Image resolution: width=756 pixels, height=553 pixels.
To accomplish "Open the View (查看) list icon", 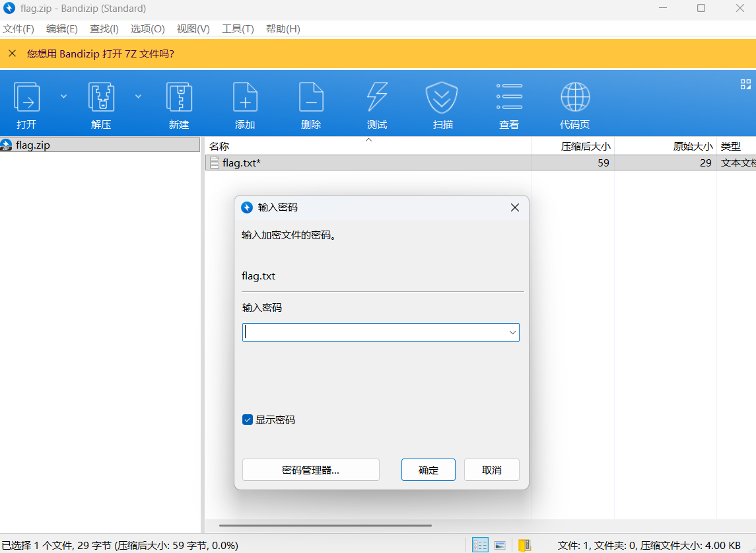I will (509, 98).
